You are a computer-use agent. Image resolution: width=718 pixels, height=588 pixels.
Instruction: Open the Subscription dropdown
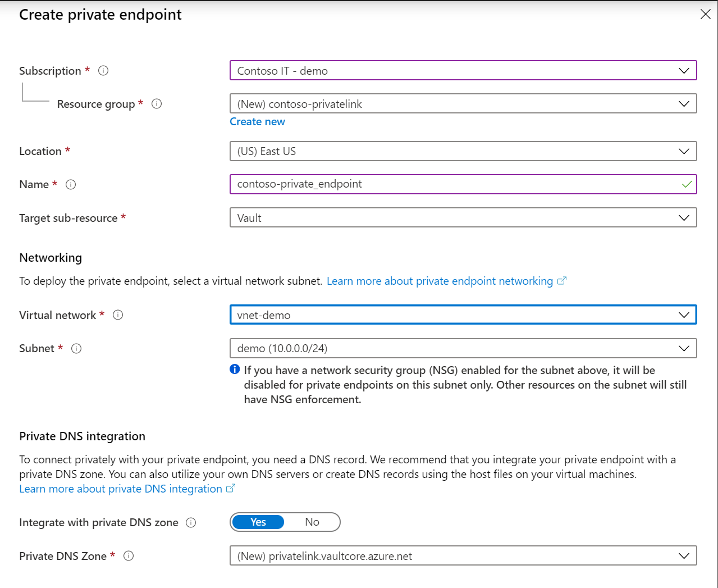point(684,70)
